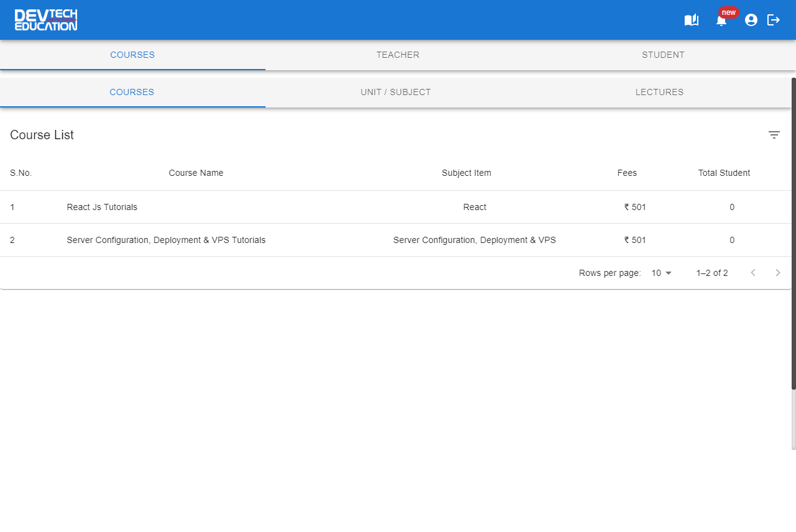Click the DevTech Education logo
The height and width of the screenshot is (532, 796).
point(46,20)
